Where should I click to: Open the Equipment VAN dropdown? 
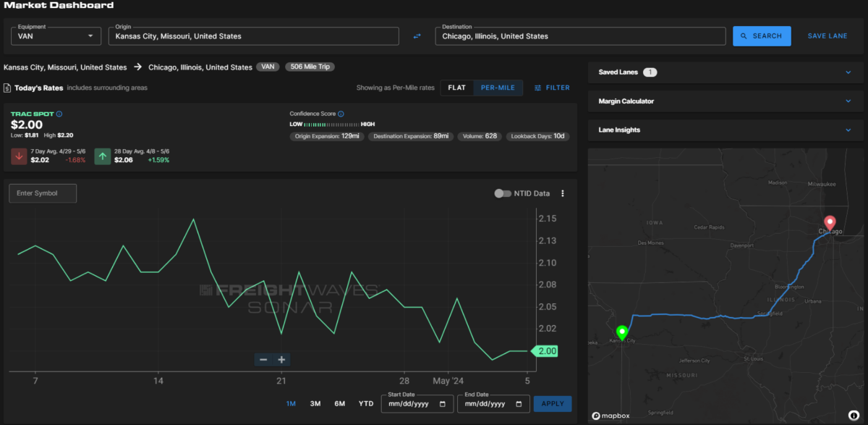pyautogui.click(x=56, y=36)
